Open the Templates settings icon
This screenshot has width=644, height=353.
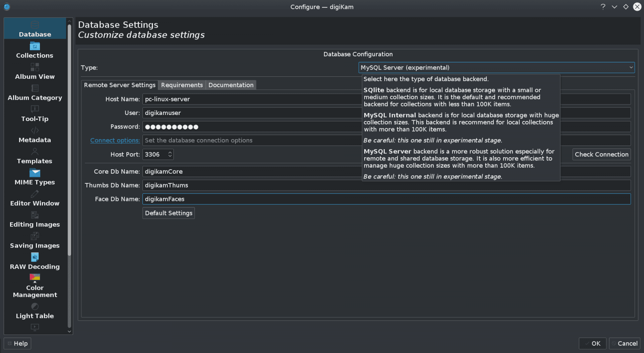(x=35, y=152)
